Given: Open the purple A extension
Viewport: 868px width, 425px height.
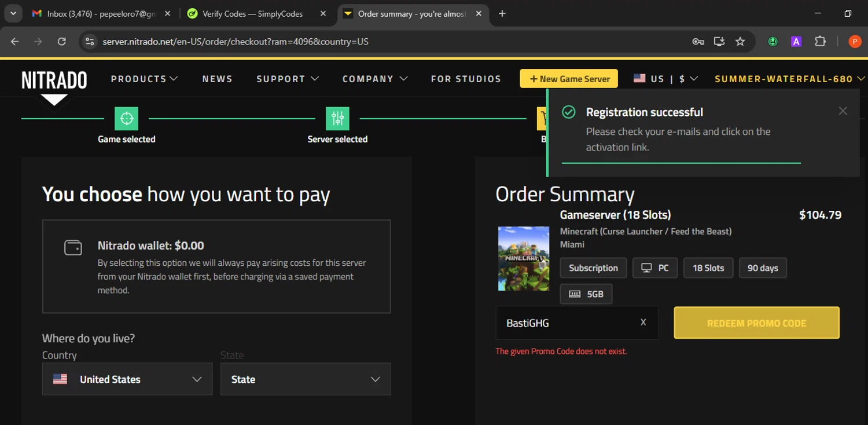Looking at the screenshot, I should (x=796, y=42).
